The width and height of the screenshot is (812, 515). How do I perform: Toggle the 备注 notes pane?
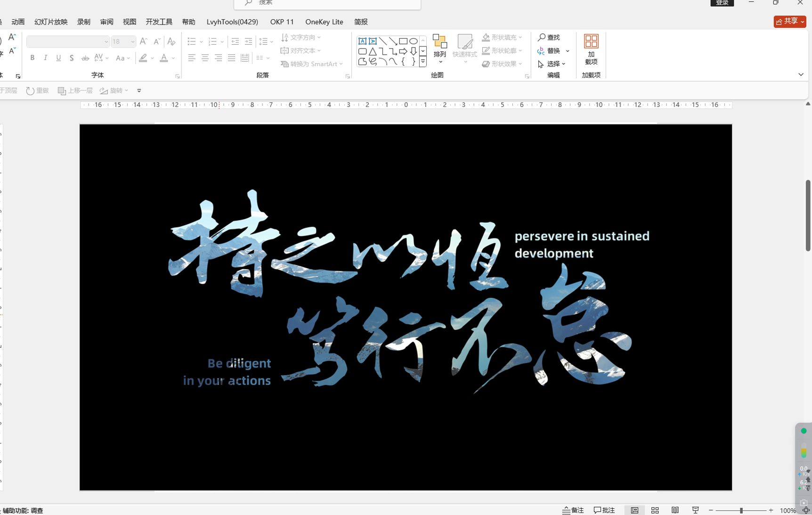tap(573, 510)
